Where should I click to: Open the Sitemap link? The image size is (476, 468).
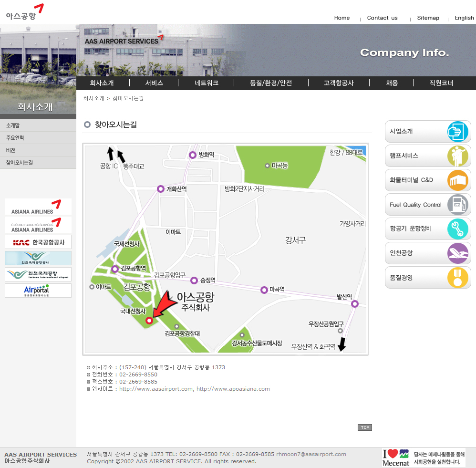(x=428, y=18)
